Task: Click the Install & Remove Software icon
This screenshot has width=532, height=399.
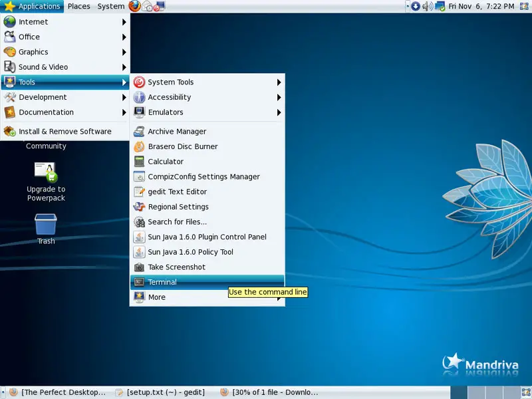Action: pyautogui.click(x=9, y=131)
